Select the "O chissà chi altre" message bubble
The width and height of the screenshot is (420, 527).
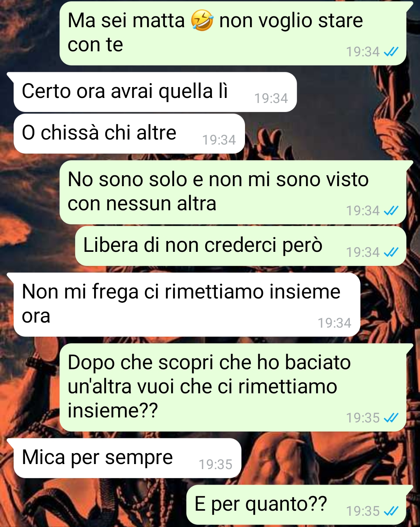click(x=129, y=134)
